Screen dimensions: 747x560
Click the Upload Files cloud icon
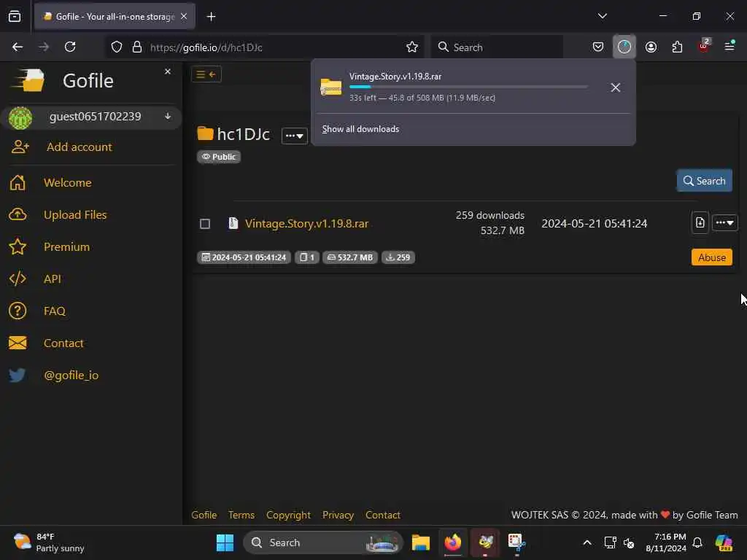coord(18,214)
